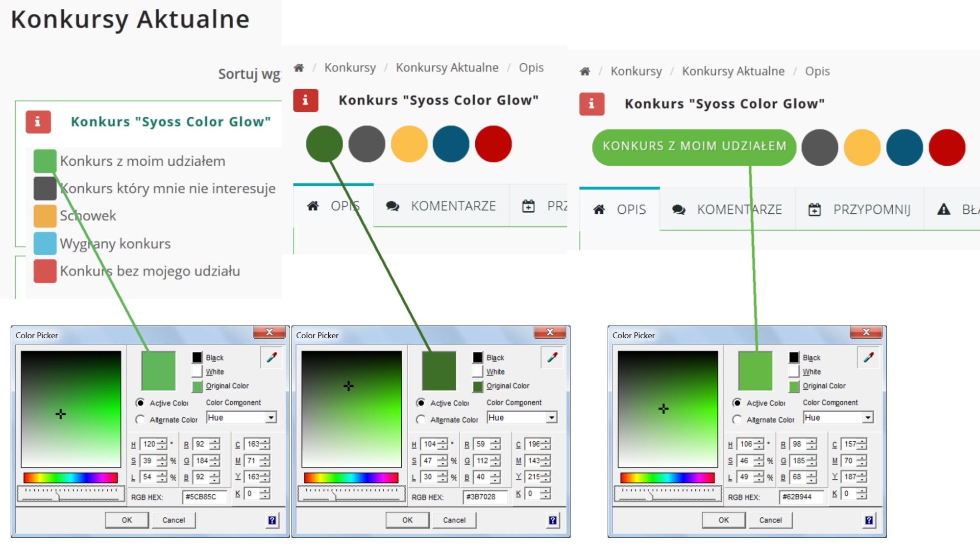Click eyedropper icon in first Color Picker
The width and height of the screenshot is (980, 553).
click(272, 357)
